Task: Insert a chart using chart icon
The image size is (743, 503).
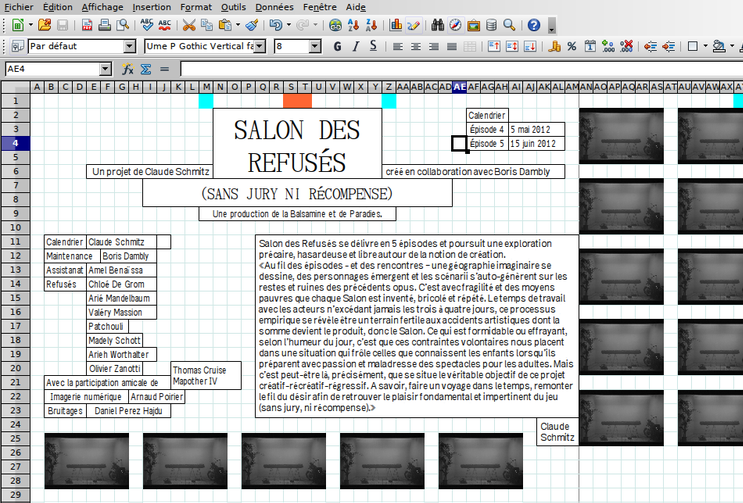Action: [x=397, y=25]
